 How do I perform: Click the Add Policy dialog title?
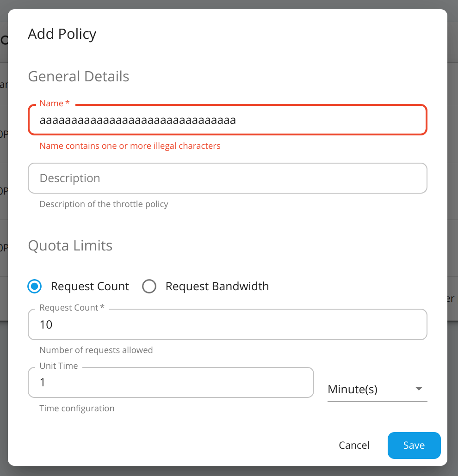(x=62, y=34)
